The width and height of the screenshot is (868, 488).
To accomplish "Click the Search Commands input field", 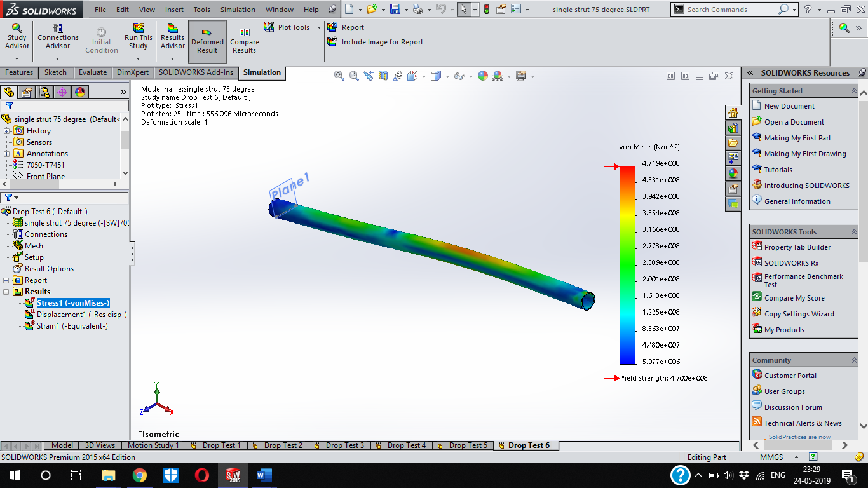I will 731,10.
